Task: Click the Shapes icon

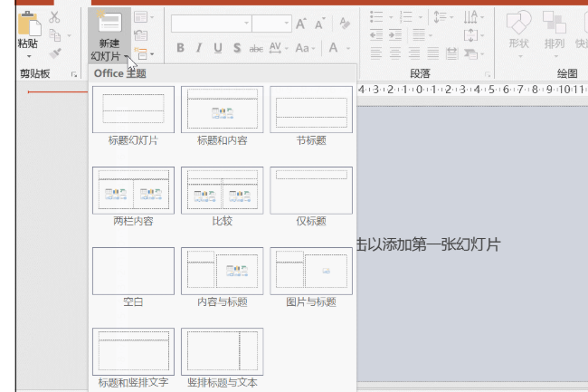Action: click(518, 23)
